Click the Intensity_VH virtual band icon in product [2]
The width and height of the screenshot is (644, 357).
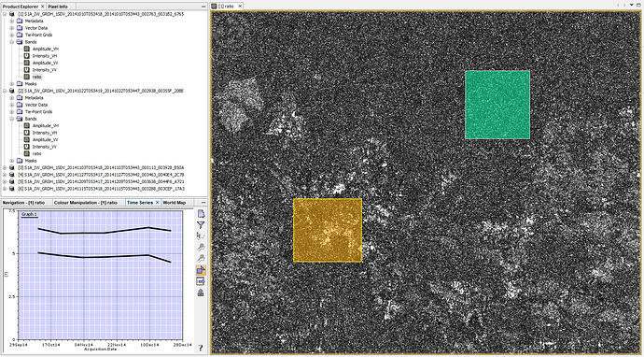click(x=27, y=133)
